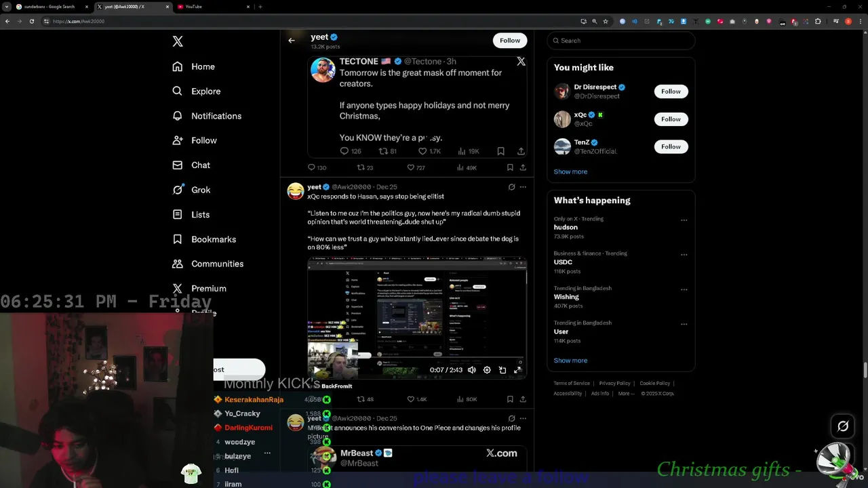
Task: Repost the TECTONE tweet showing 81 reposts
Action: coord(383,151)
